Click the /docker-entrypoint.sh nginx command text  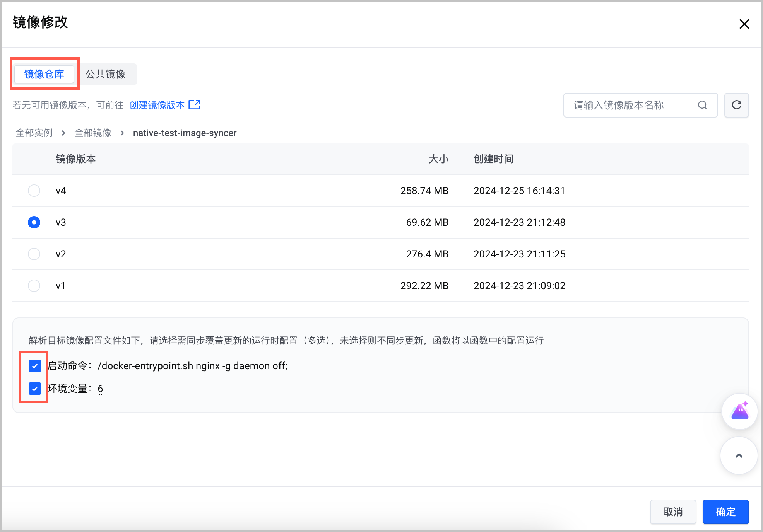pyautogui.click(x=192, y=366)
